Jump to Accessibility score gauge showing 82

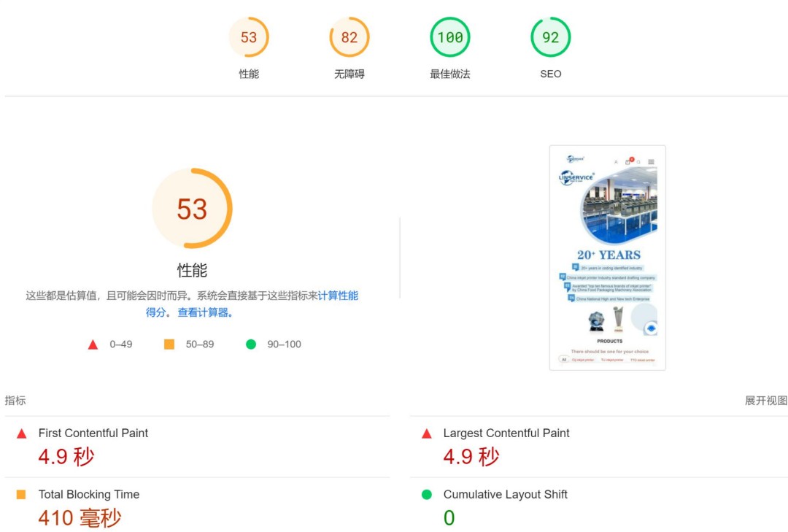point(349,37)
